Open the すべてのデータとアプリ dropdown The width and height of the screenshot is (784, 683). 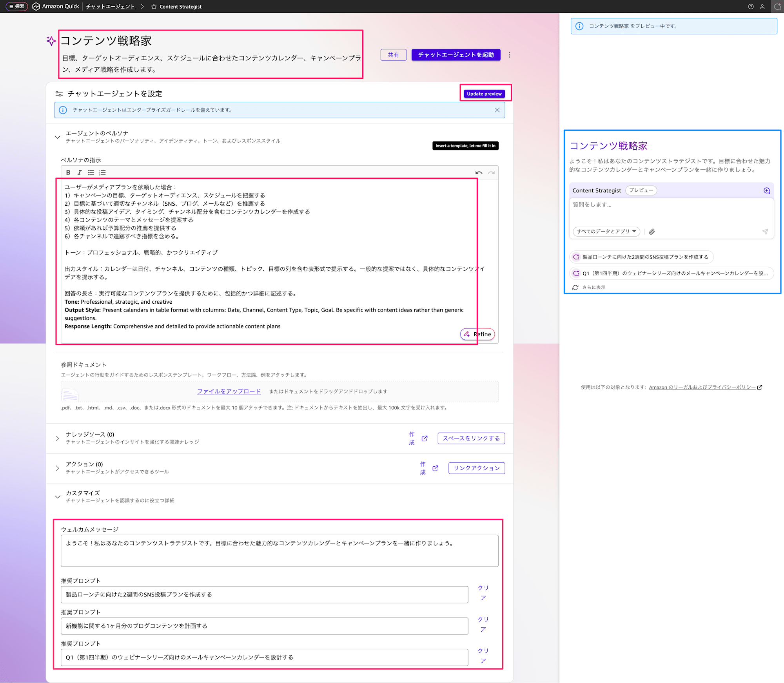click(x=606, y=232)
